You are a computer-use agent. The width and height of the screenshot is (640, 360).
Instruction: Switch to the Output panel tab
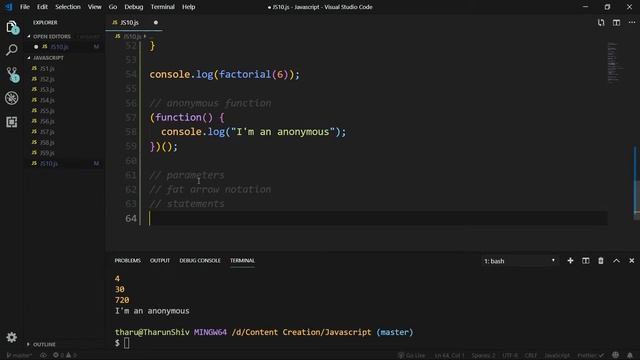coord(160,260)
